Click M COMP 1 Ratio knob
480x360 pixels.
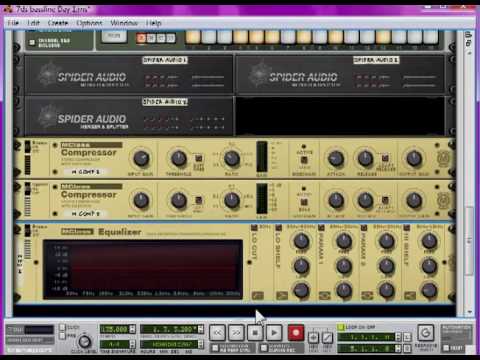click(x=231, y=159)
